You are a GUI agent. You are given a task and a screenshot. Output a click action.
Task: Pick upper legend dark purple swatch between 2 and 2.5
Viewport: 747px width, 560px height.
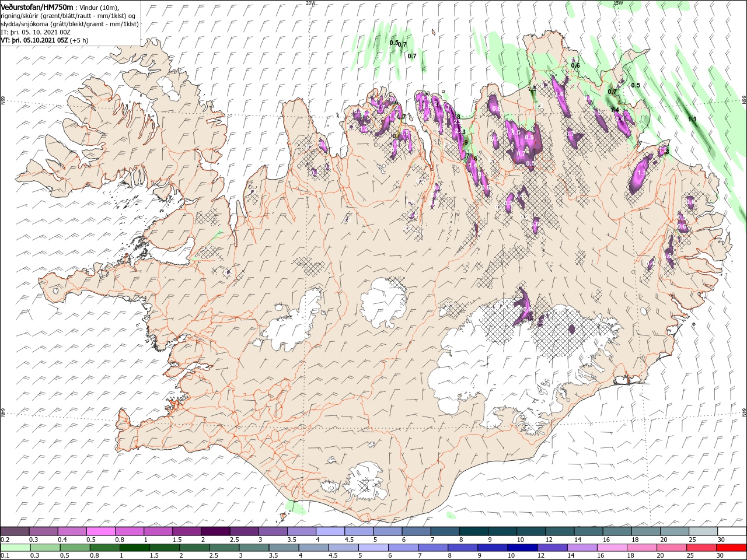click(x=215, y=531)
